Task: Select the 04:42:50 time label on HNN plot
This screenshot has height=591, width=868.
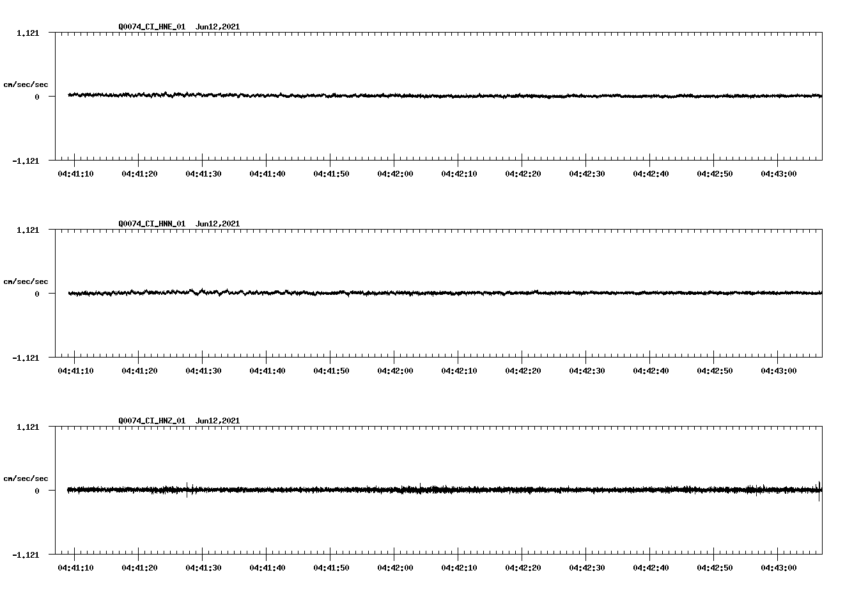Action: click(715, 371)
